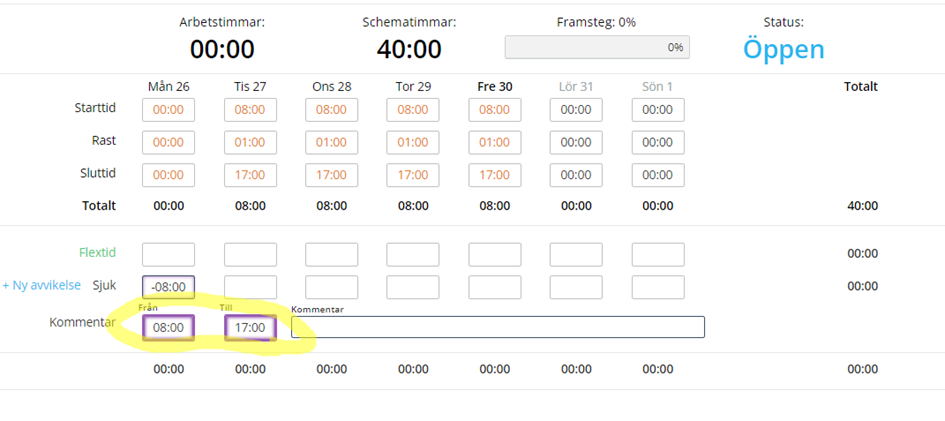Click Wednesday Rast field showing 01:00
The width and height of the screenshot is (945, 421).
click(331, 142)
